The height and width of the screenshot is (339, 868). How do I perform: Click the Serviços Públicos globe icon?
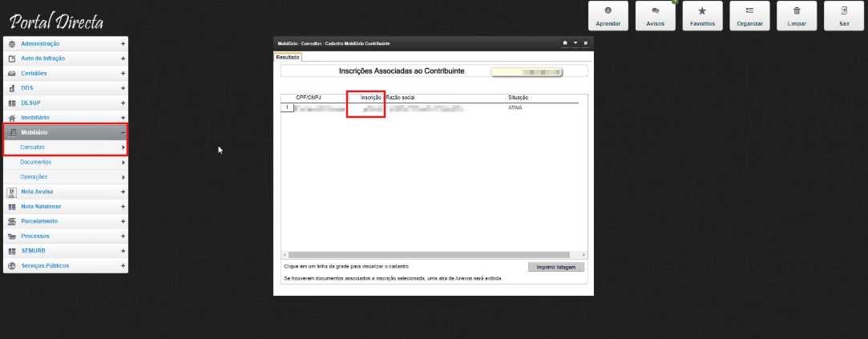tap(12, 265)
